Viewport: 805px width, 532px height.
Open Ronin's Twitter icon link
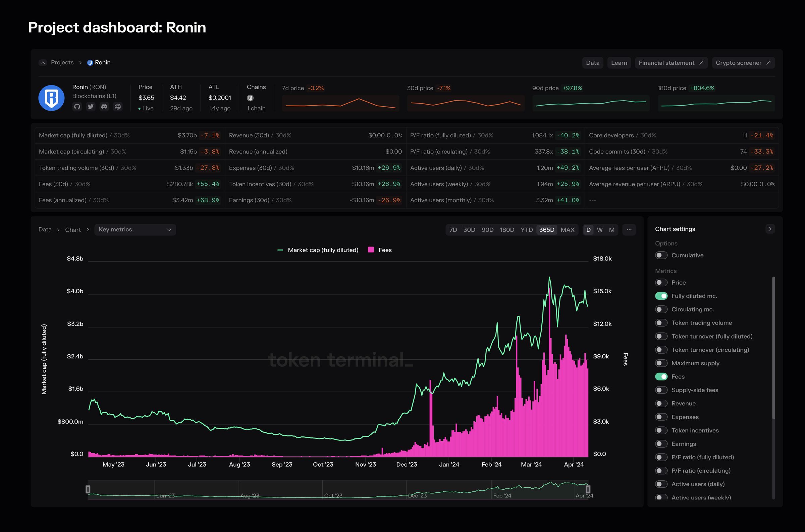coord(91,107)
